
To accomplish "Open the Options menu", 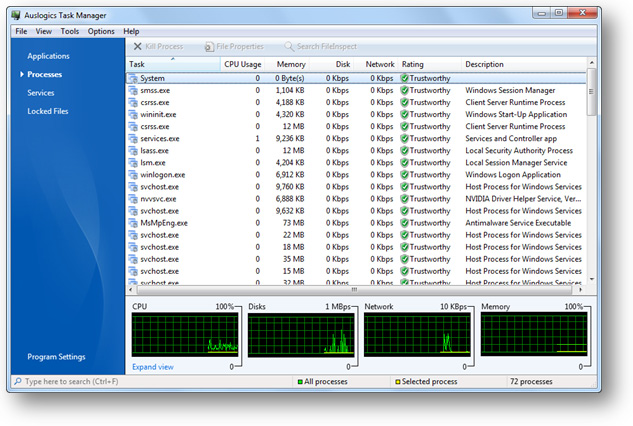I will click(x=101, y=31).
